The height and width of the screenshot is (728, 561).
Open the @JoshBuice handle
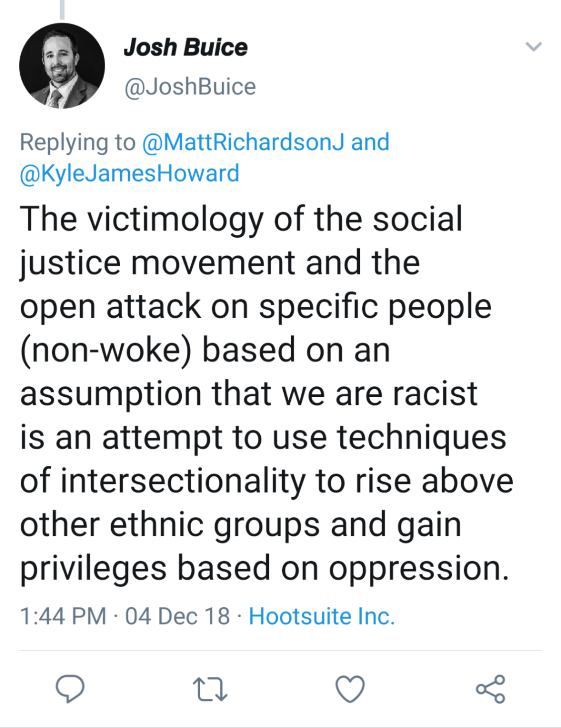pyautogui.click(x=190, y=86)
